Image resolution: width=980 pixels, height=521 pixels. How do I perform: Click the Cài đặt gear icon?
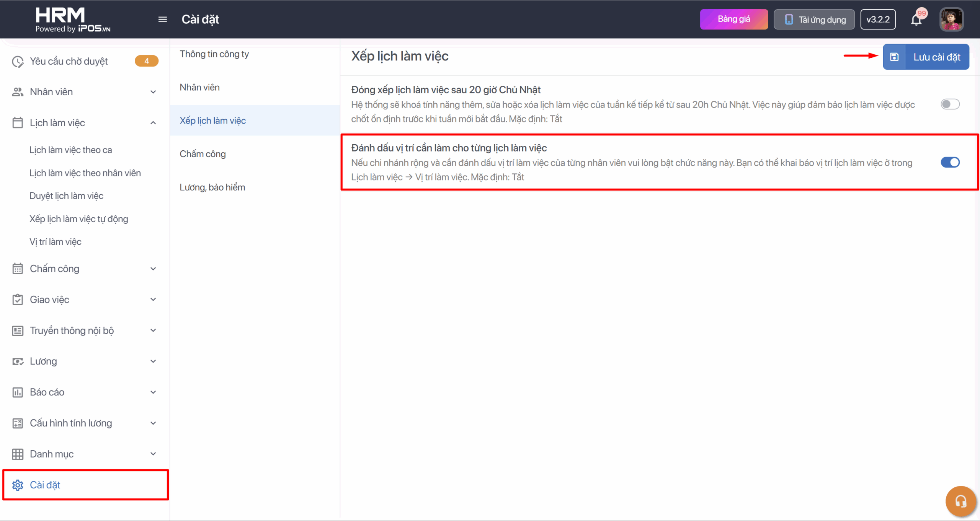coord(18,485)
